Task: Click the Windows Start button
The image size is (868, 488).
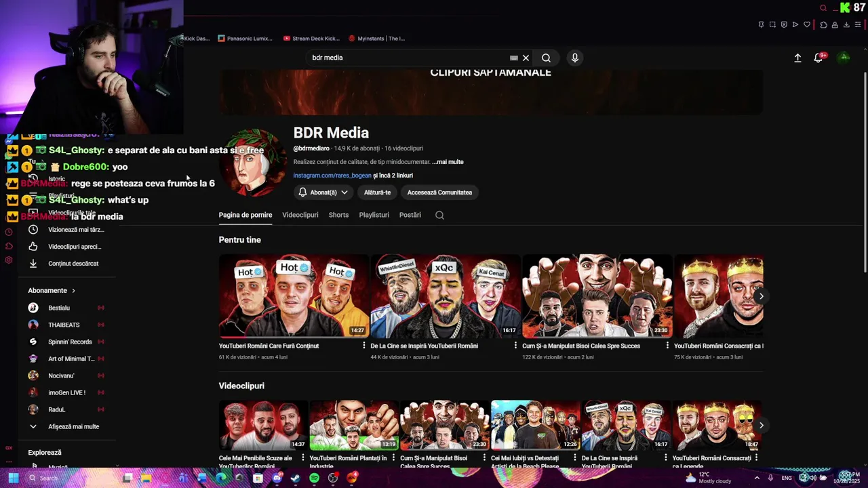Action: [x=13, y=478]
